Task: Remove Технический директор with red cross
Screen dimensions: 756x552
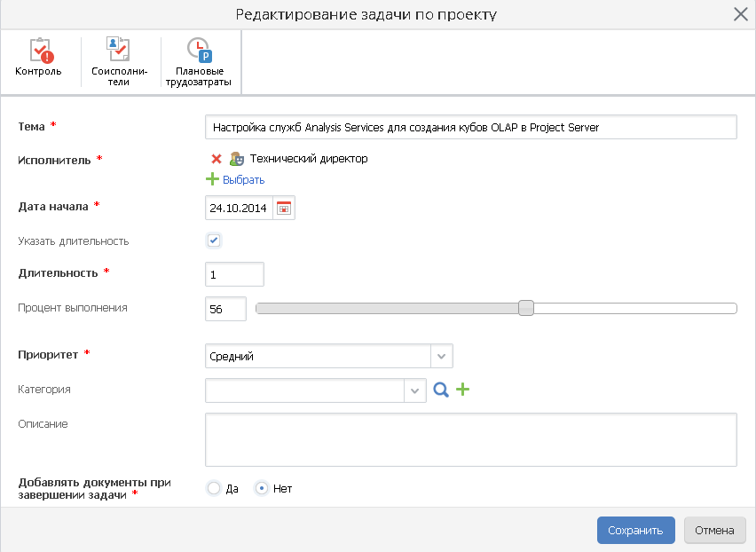Action: pyautogui.click(x=217, y=159)
